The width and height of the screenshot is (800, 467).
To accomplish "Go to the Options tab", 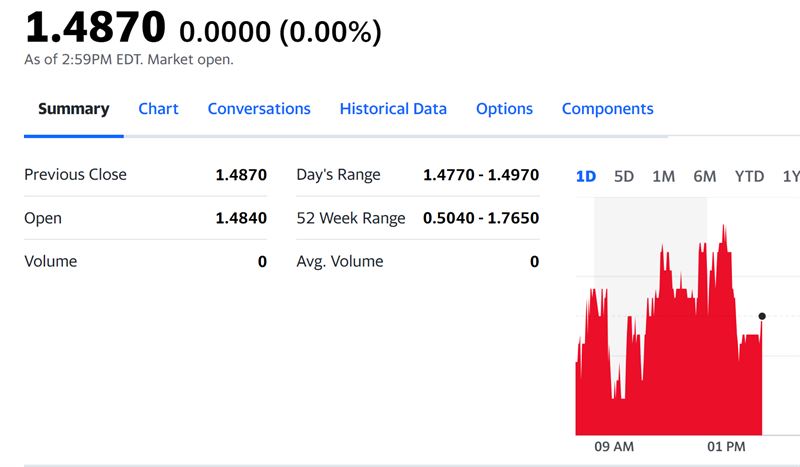I will (x=504, y=109).
